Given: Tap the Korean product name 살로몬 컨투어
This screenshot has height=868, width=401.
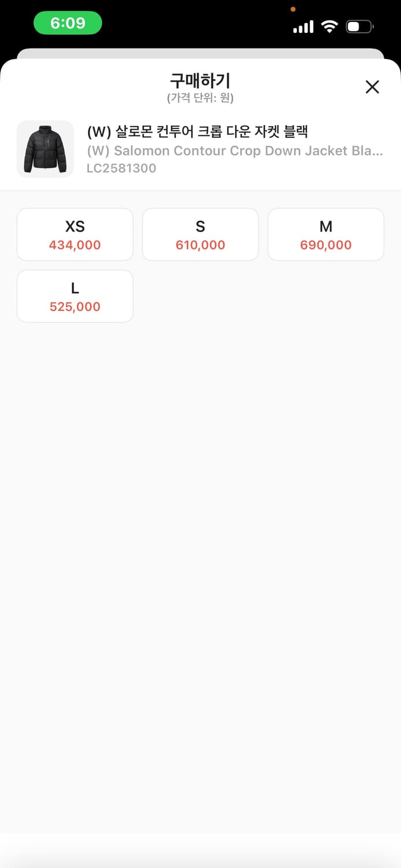Looking at the screenshot, I should coord(197,133).
